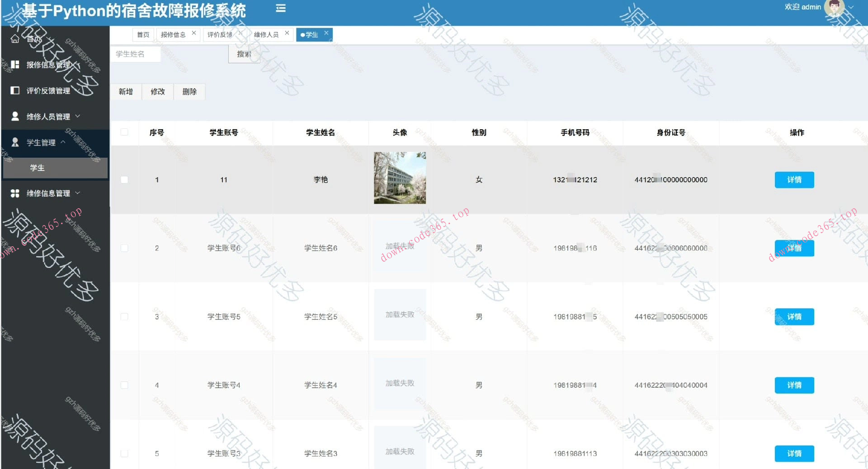868x469 pixels.
Task: Collapse the 学生管理 submenu chevron
Action: [63, 142]
